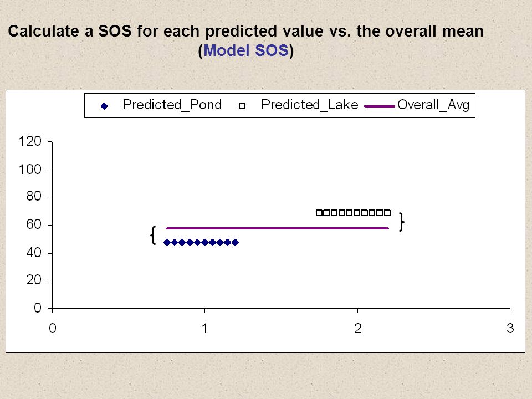Select the rightmost blue diamond data point
The height and width of the screenshot is (399, 532).
coord(235,242)
